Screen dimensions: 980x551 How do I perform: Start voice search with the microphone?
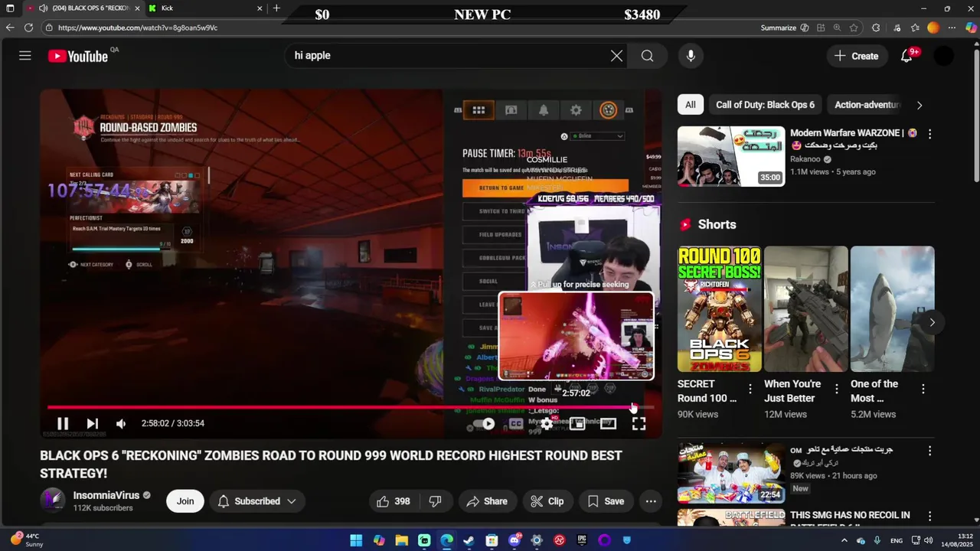(691, 56)
